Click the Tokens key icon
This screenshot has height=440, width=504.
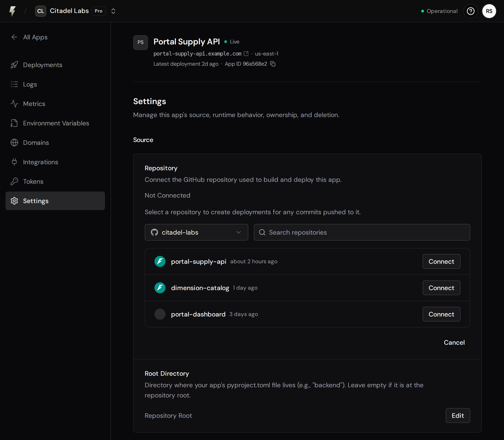pos(14,181)
